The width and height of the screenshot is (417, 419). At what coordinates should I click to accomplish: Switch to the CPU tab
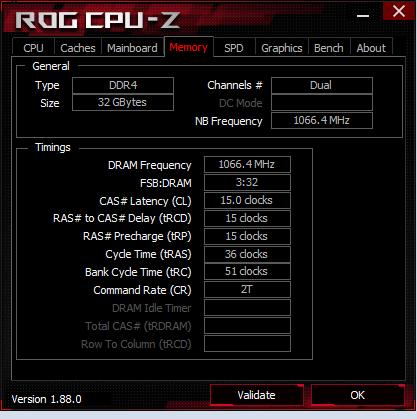33,48
